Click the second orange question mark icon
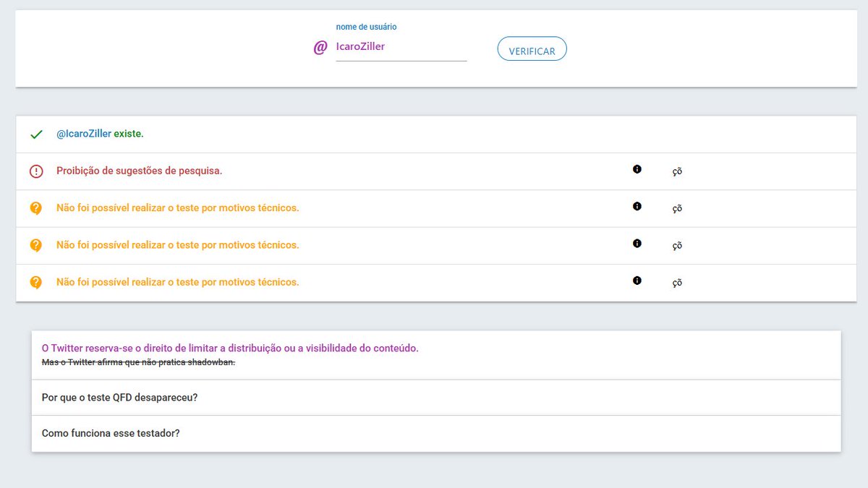The height and width of the screenshot is (488, 868). (36, 245)
